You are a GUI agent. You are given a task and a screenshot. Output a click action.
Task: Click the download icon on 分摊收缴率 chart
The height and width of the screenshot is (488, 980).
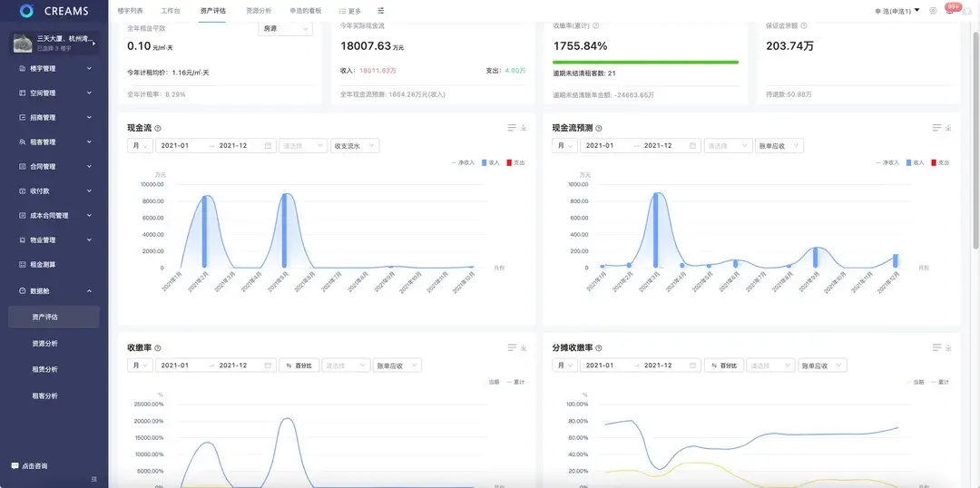point(948,347)
